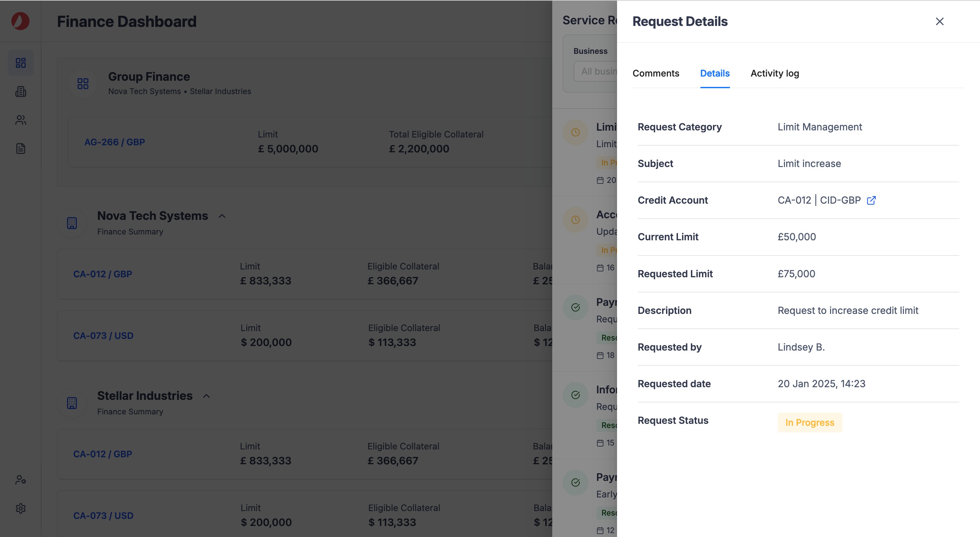This screenshot has width=980, height=537.
Task: Click the Limit increase subject value
Action: click(809, 164)
